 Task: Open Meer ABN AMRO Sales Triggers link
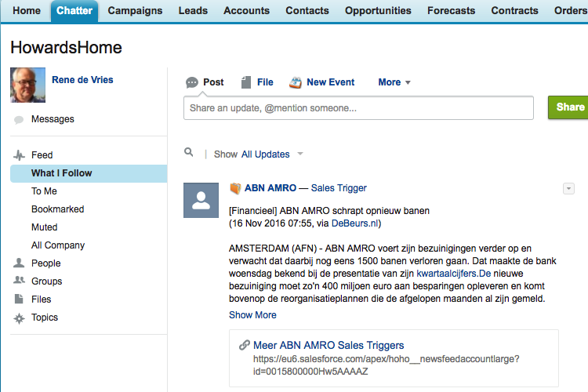[x=328, y=345]
